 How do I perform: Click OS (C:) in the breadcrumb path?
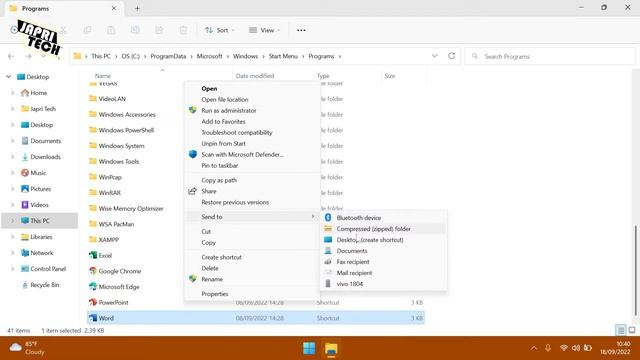(x=131, y=56)
